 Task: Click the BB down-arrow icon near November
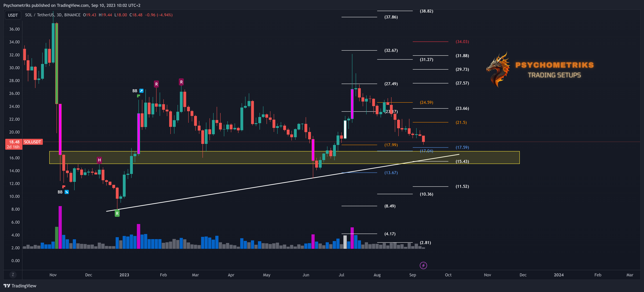(x=67, y=192)
